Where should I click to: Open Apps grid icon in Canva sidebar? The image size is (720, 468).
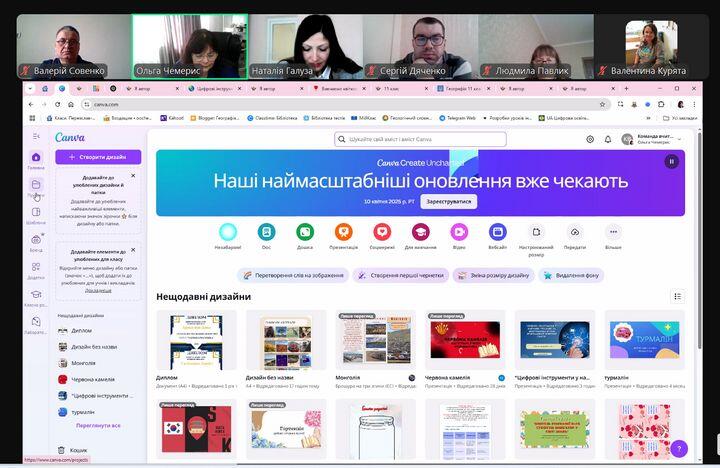click(x=36, y=267)
